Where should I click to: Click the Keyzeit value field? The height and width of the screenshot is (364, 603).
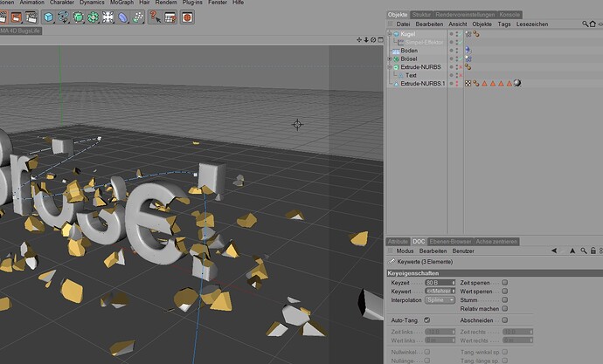pos(438,283)
